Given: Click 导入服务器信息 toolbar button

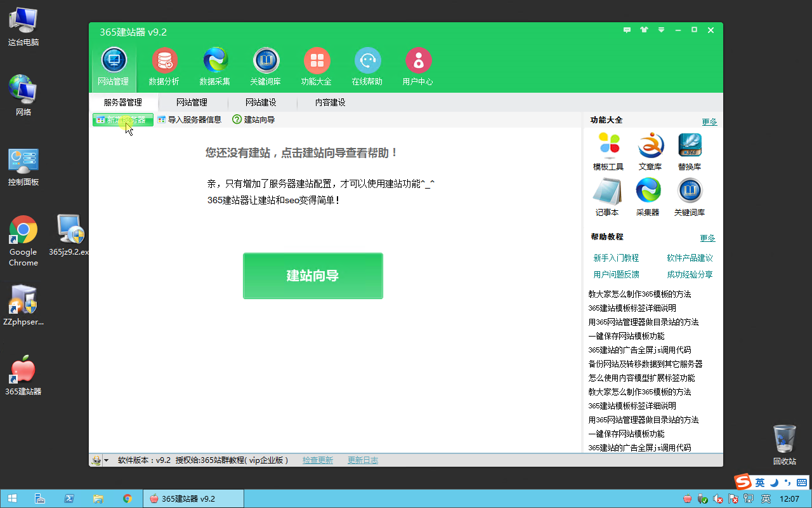Looking at the screenshot, I should click(189, 119).
